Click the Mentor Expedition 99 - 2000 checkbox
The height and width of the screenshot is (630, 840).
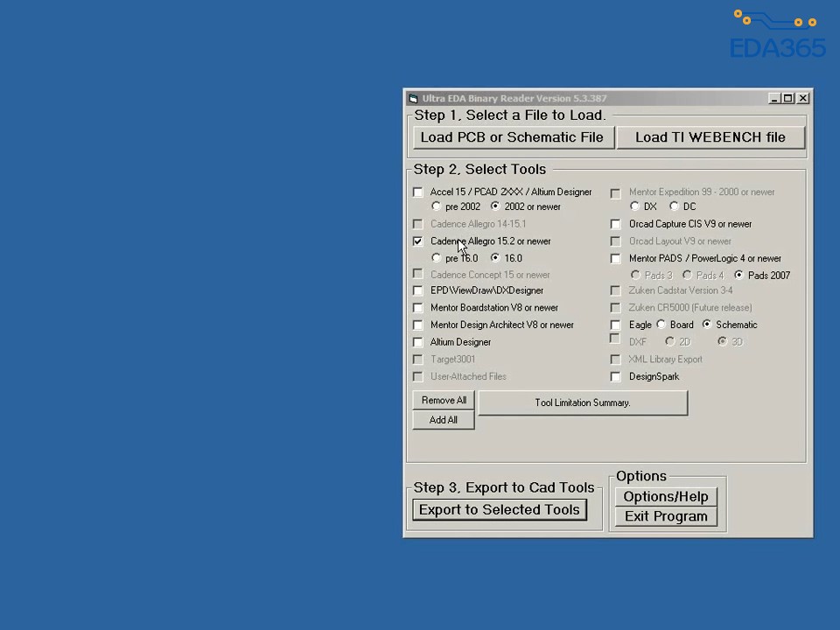(x=615, y=193)
